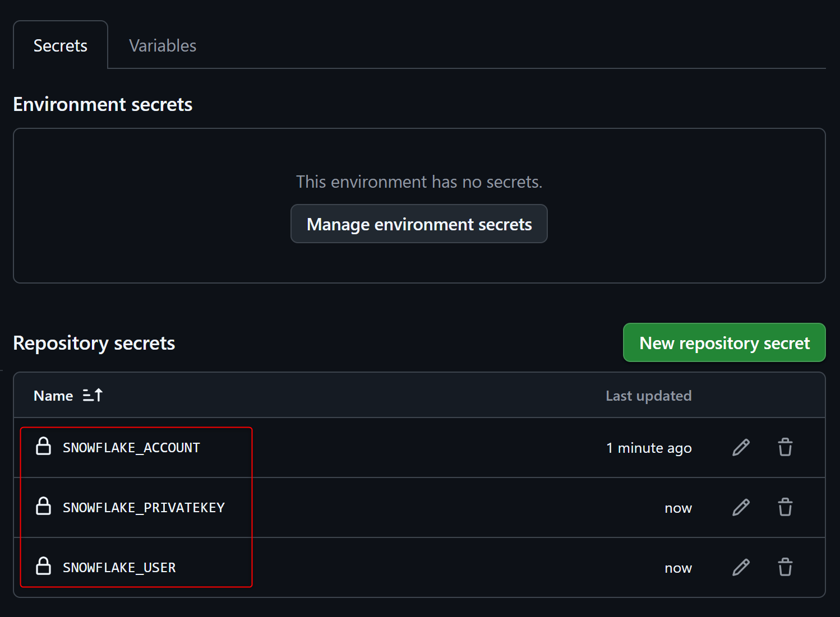840x617 pixels.
Task: Edit the SNOWFLAKE_USER secret
Action: [x=741, y=568]
